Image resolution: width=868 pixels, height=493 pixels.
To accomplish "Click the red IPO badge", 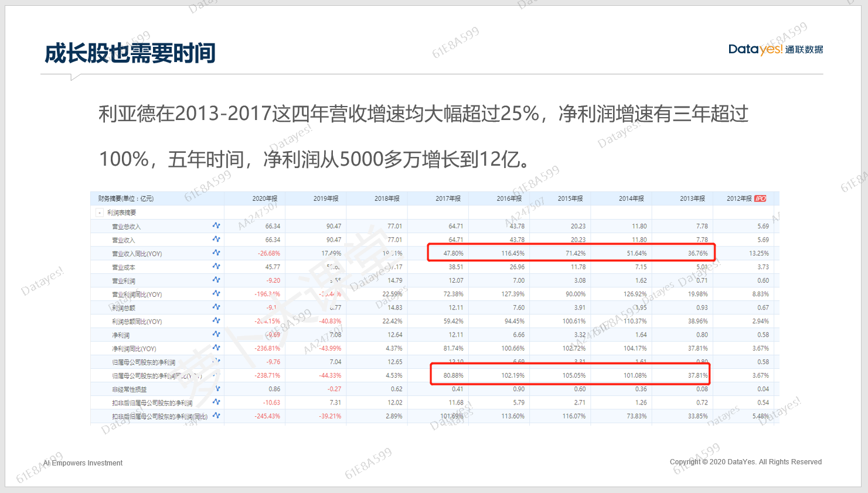I will 760,198.
